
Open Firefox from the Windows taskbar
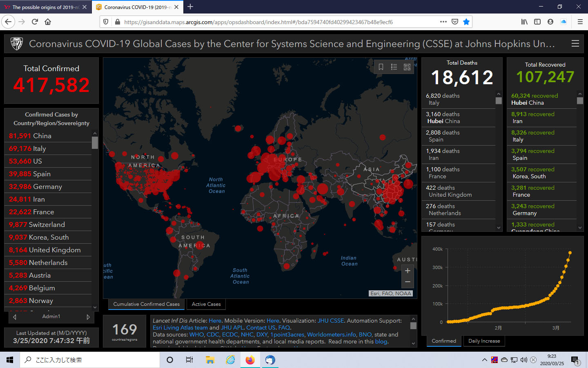coord(250,360)
